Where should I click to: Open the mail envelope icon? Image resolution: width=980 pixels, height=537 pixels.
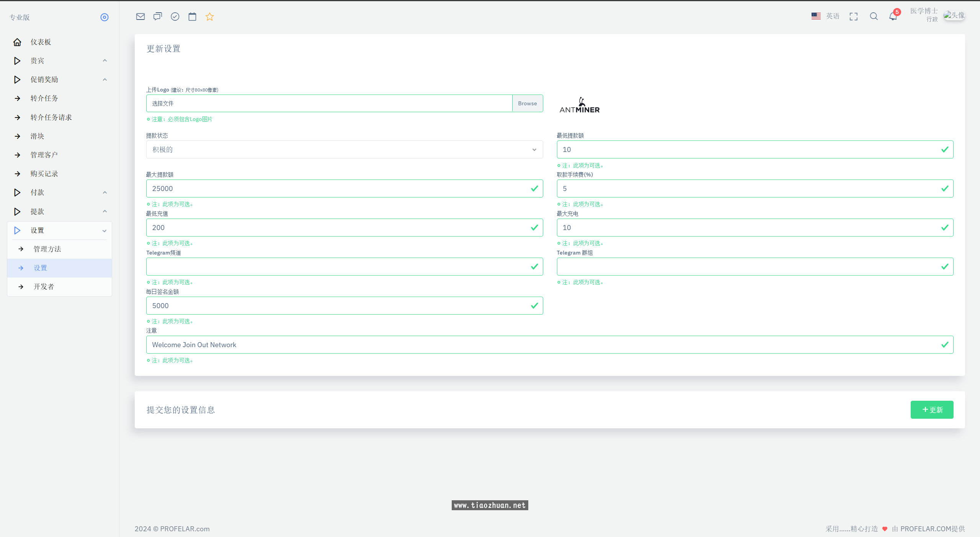tap(140, 16)
